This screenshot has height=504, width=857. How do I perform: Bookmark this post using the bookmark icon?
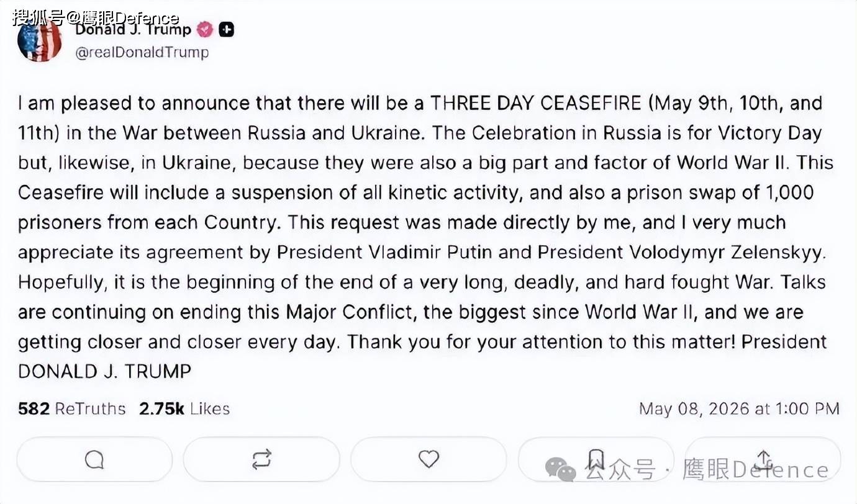coord(596,459)
